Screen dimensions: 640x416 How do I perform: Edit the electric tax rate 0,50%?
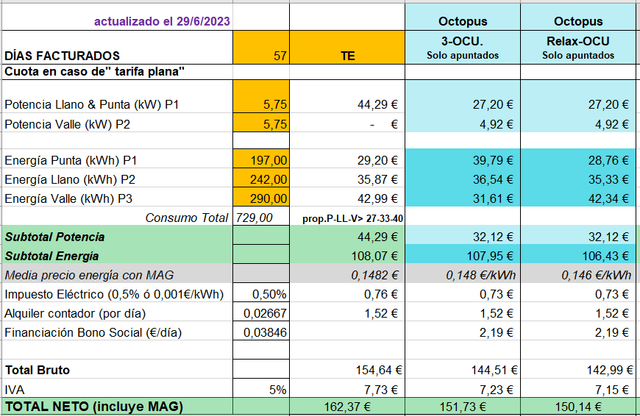[261, 293]
